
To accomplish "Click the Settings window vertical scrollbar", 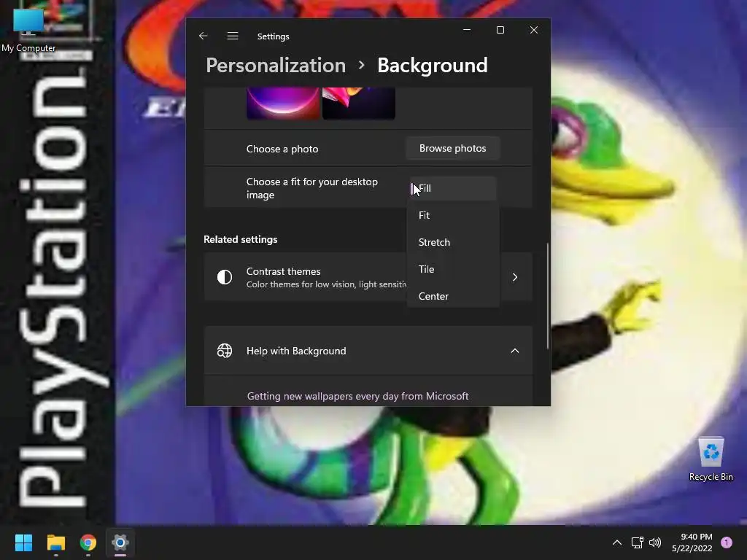I will pyautogui.click(x=547, y=295).
